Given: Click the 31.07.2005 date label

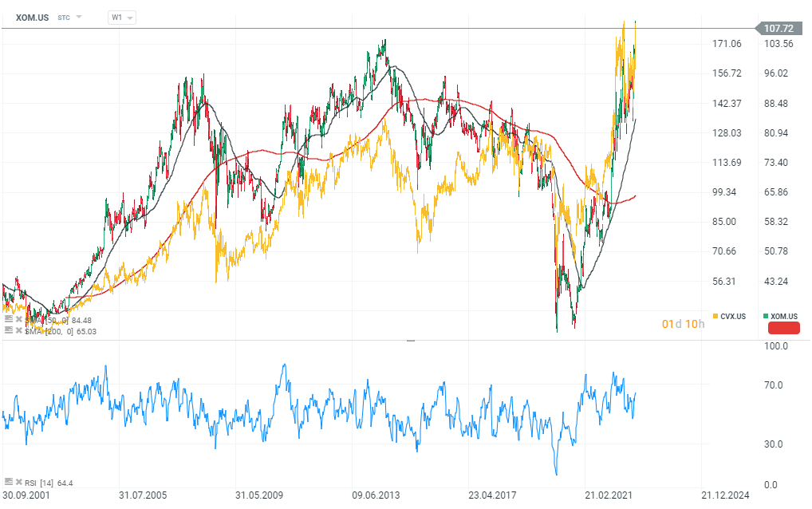Looking at the screenshot, I should click(x=143, y=495).
